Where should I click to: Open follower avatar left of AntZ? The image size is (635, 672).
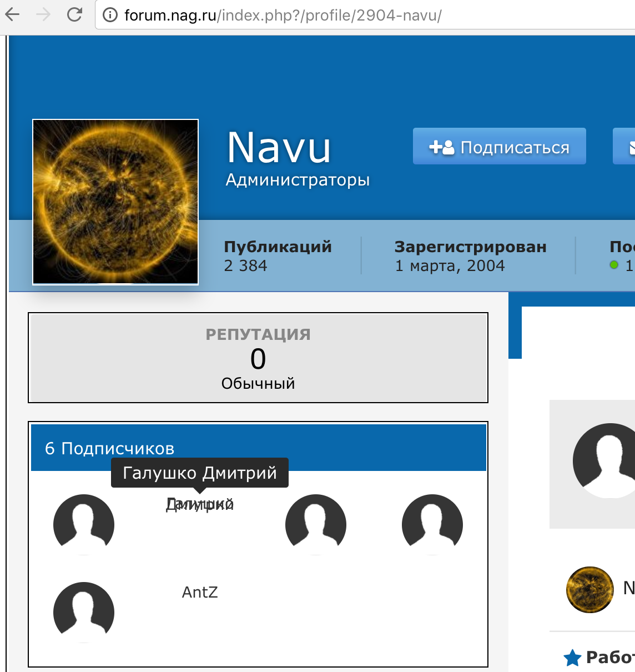pos(84,613)
